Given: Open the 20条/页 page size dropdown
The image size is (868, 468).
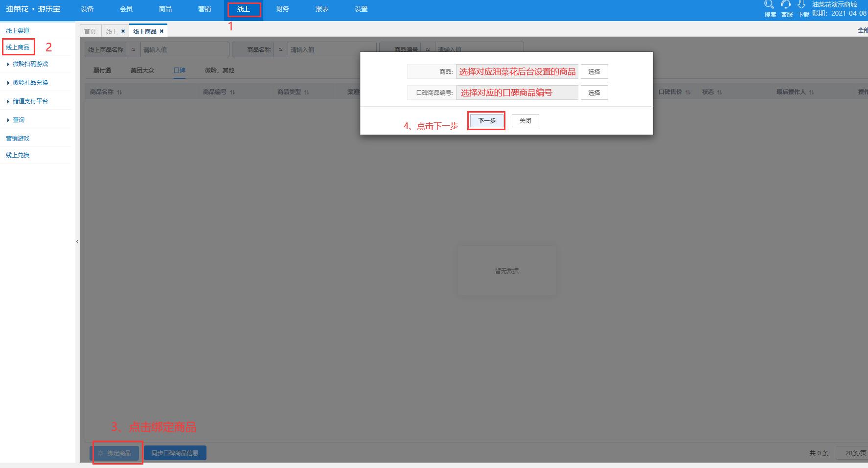Looking at the screenshot, I should pos(853,453).
